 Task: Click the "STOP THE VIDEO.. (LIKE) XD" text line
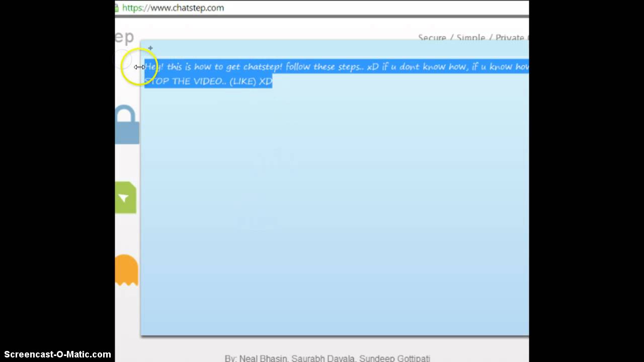point(208,81)
